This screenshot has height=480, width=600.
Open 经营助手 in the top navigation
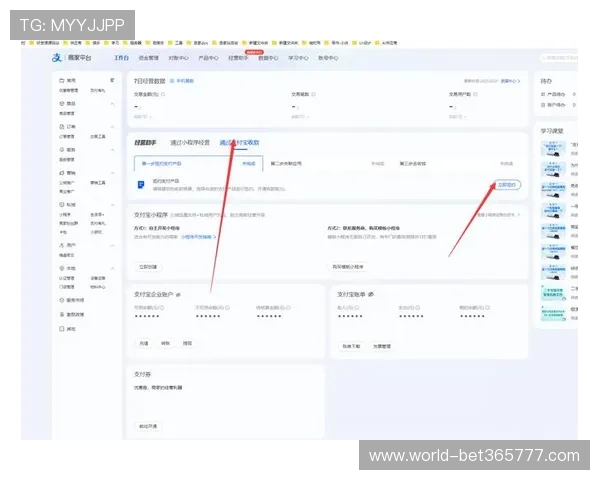(x=238, y=58)
